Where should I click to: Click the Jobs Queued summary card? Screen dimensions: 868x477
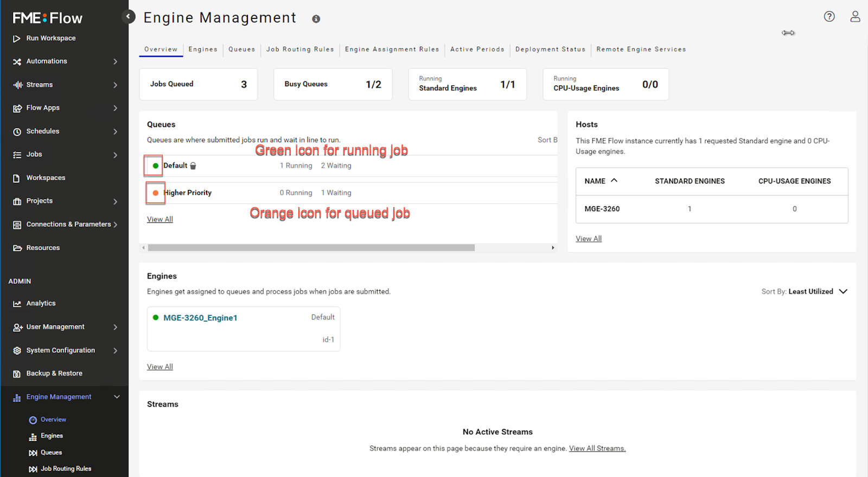tap(199, 84)
